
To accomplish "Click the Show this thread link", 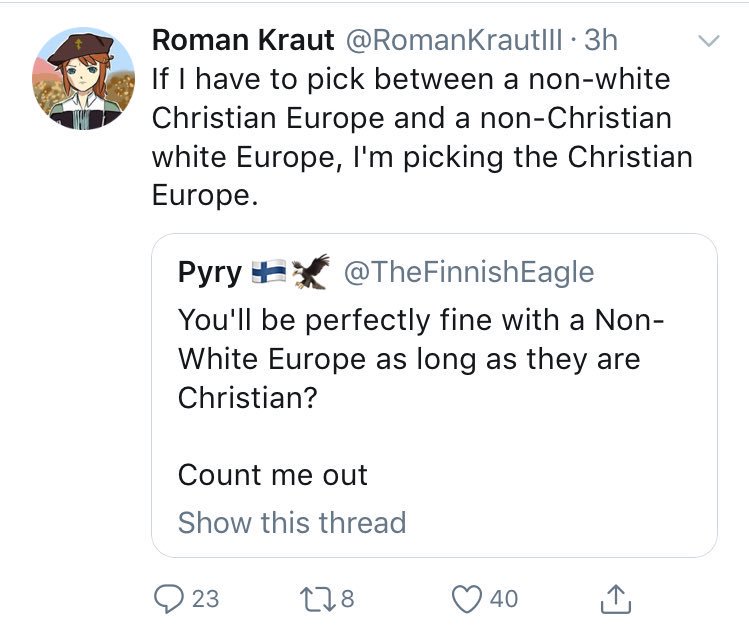I will tap(291, 522).
